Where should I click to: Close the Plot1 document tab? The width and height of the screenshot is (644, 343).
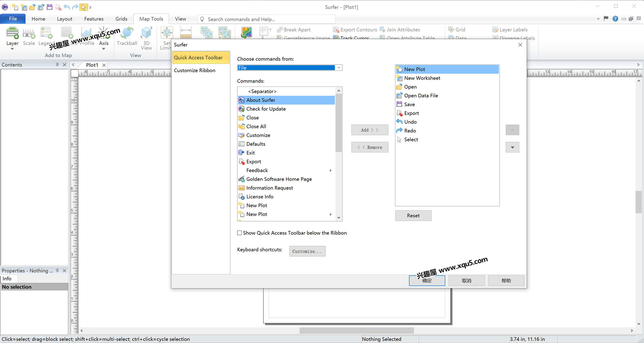coord(104,65)
